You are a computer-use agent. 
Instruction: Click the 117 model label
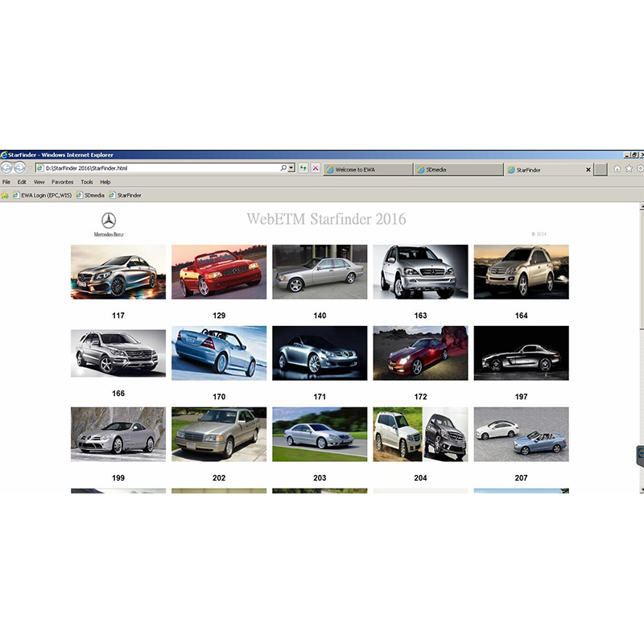tap(118, 316)
